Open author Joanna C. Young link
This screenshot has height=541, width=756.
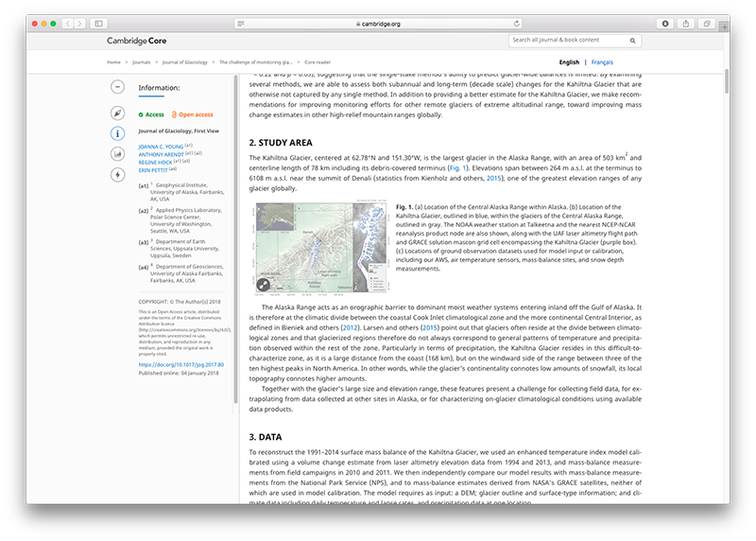[x=161, y=146]
